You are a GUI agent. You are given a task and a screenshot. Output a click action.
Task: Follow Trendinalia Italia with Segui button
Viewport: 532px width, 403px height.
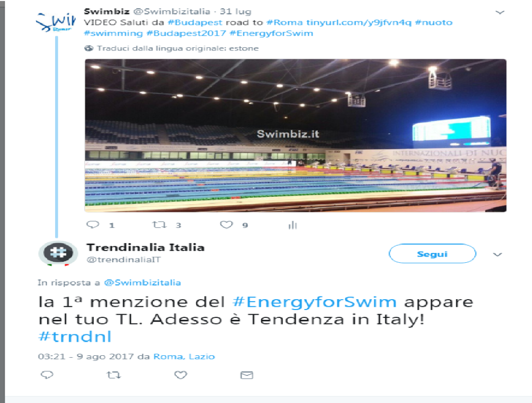(x=432, y=254)
